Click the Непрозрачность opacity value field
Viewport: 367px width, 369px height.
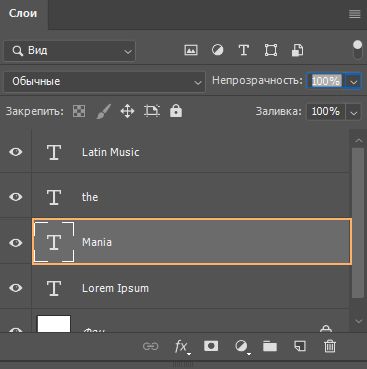(327, 81)
